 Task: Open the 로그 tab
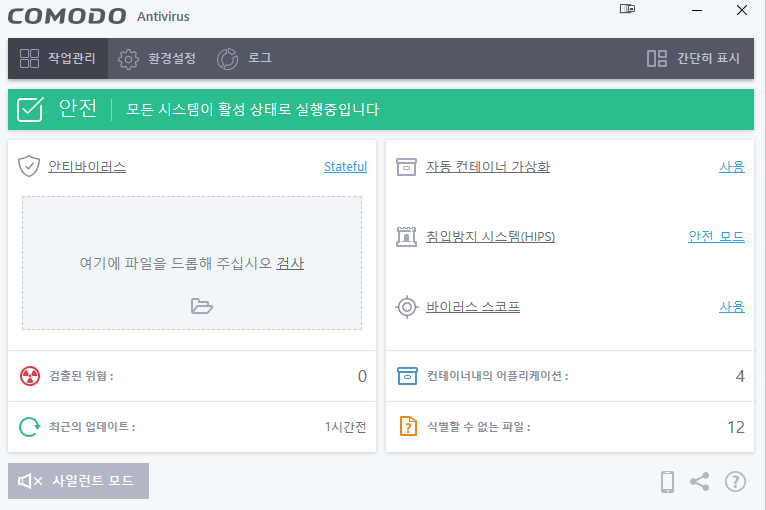pyautogui.click(x=244, y=58)
